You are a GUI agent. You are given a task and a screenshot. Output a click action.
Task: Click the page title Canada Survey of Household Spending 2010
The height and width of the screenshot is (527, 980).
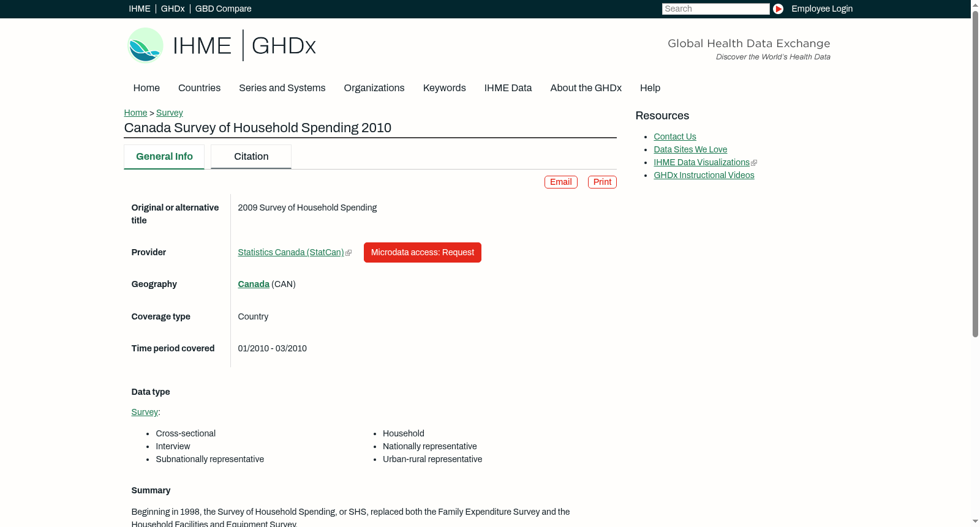point(257,128)
